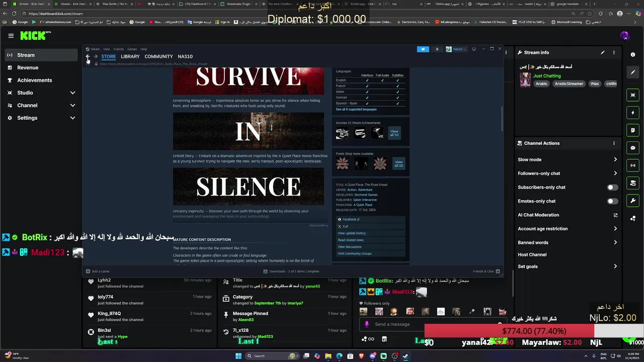
Task: Click Read related news
Action: [371, 240]
